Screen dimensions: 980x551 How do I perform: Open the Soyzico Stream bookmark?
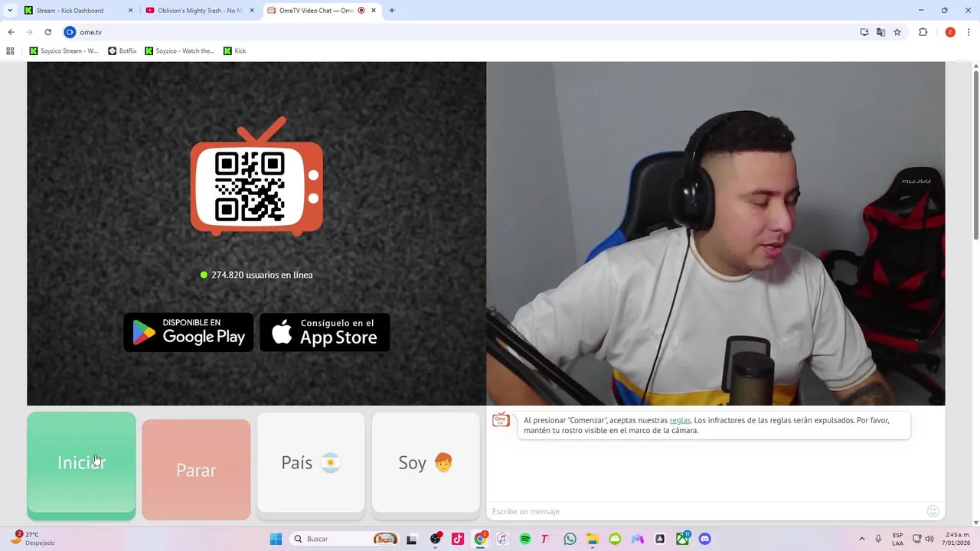coord(64,51)
